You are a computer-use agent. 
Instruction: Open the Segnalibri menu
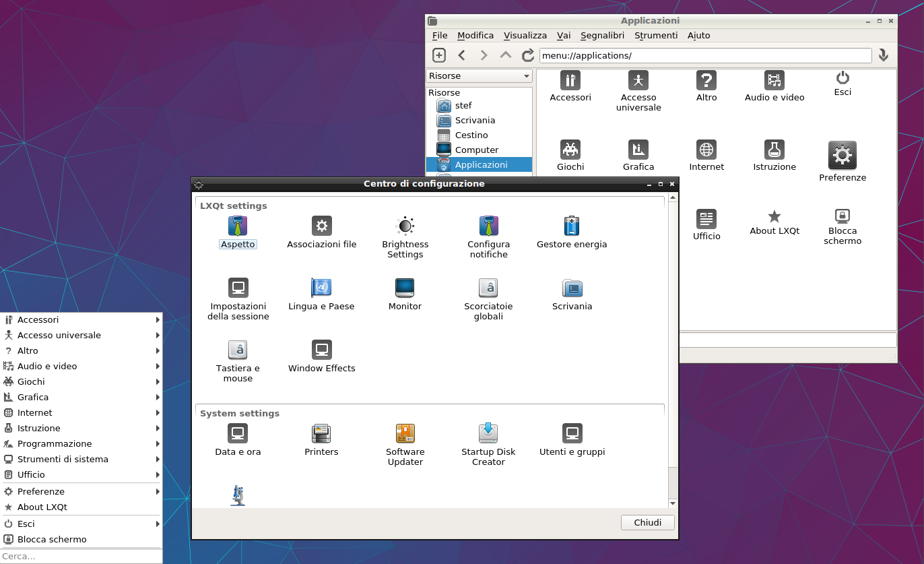point(602,35)
